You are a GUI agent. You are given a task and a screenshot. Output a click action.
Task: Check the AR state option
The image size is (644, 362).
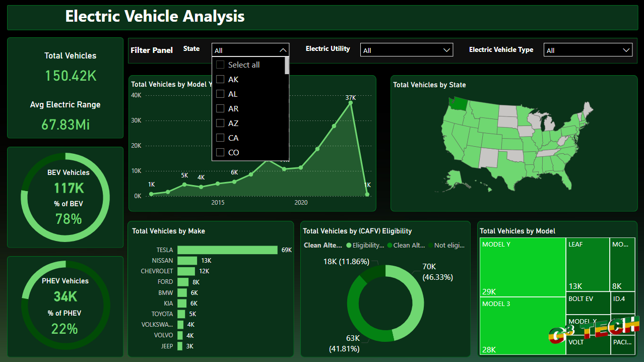point(220,108)
